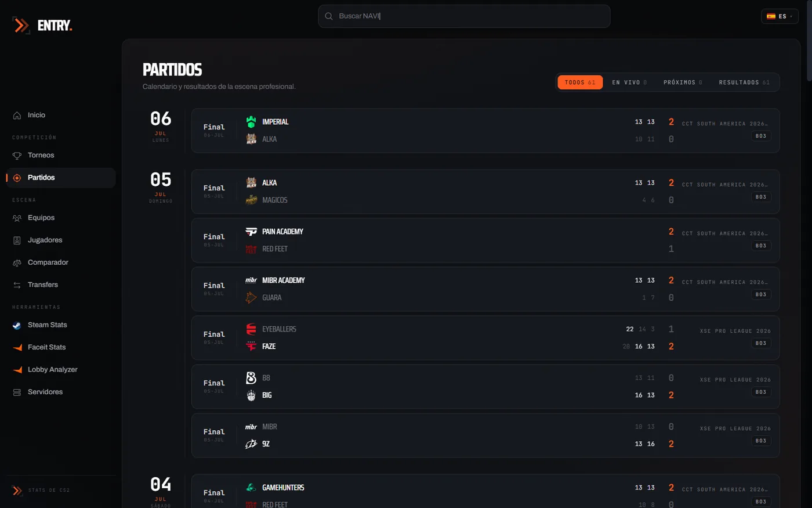Screen dimensions: 812x508
Task: Click the Faceit Stats label
Action: (47, 347)
